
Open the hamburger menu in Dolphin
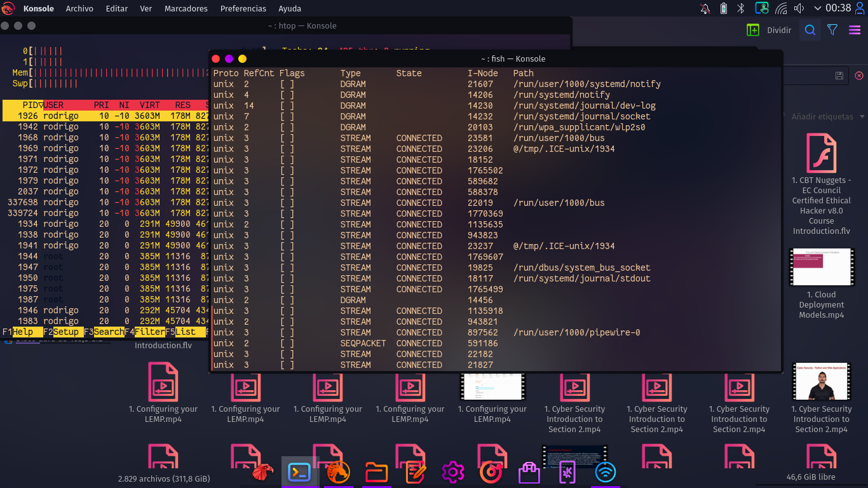[855, 30]
